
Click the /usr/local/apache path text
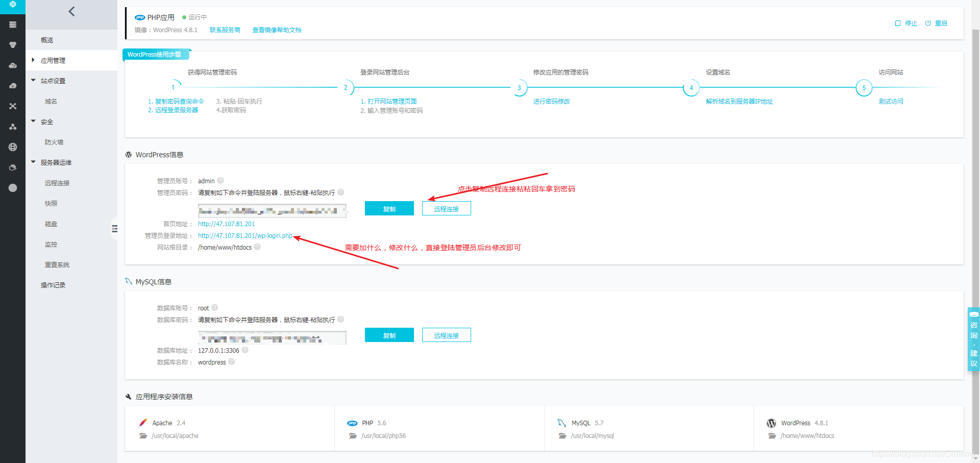point(175,436)
